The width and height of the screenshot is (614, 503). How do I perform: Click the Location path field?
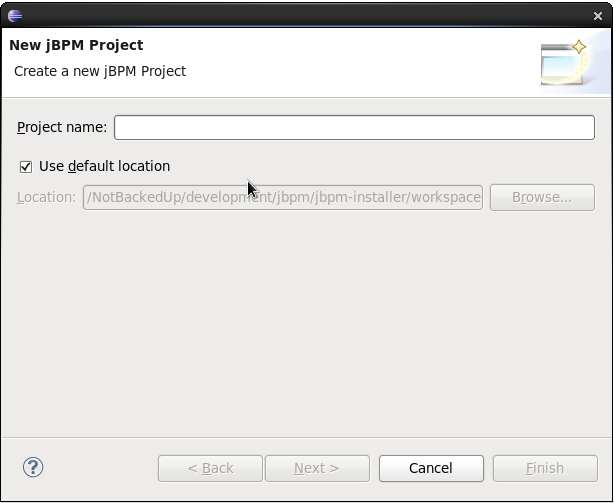click(283, 197)
